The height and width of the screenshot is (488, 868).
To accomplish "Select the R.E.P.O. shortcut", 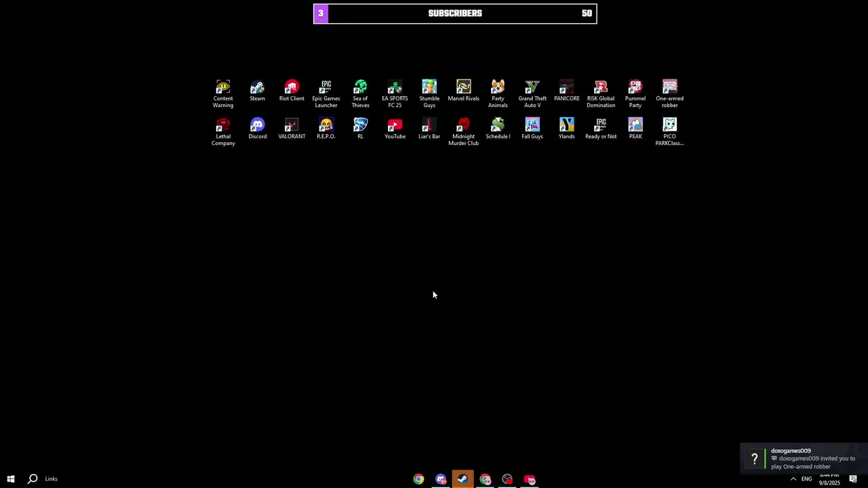I will [x=326, y=128].
